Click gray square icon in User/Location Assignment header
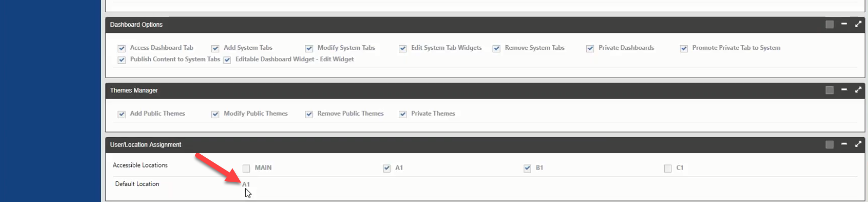This screenshot has width=868, height=202. 829,145
